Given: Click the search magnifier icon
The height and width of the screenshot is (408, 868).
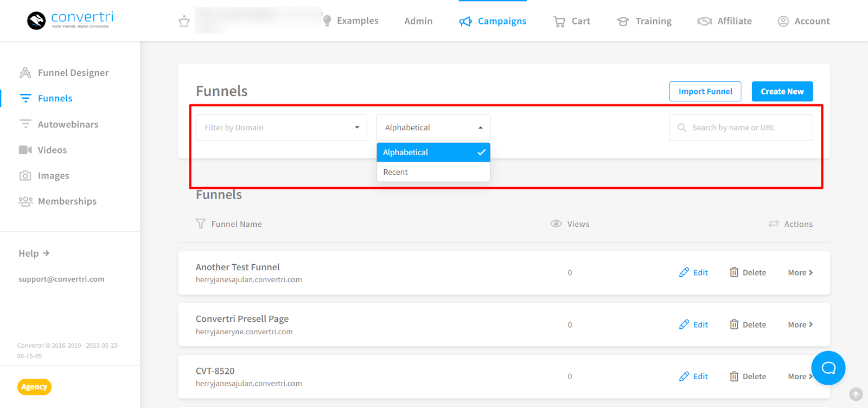Looking at the screenshot, I should pyautogui.click(x=682, y=127).
